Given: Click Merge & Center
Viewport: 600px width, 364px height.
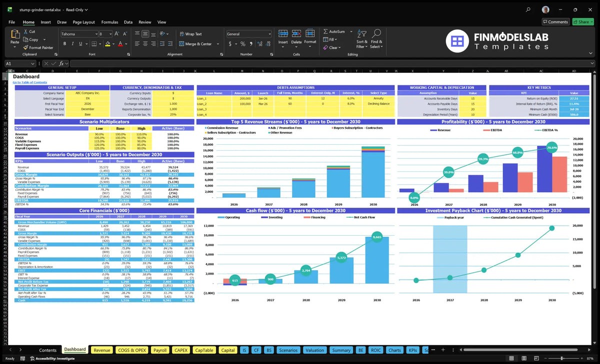Looking at the screenshot, I should tap(195, 44).
